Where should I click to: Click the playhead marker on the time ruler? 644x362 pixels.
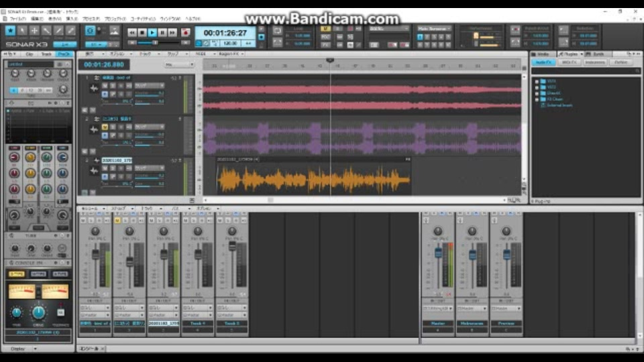(x=330, y=60)
